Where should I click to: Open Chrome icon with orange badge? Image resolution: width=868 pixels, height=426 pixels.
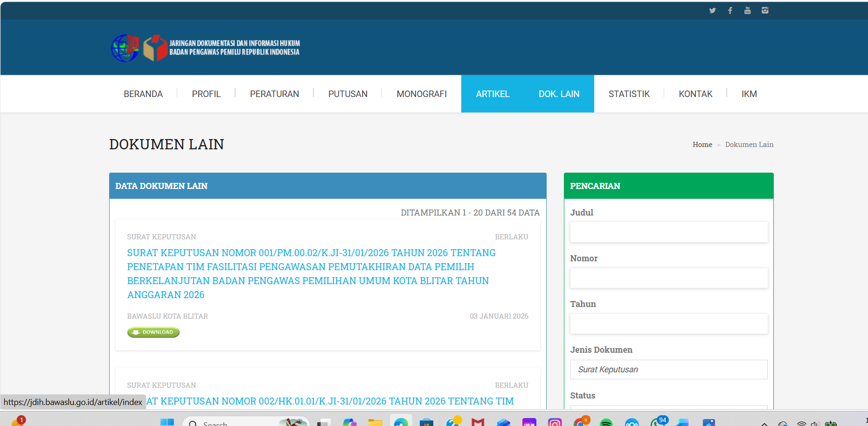[581, 422]
